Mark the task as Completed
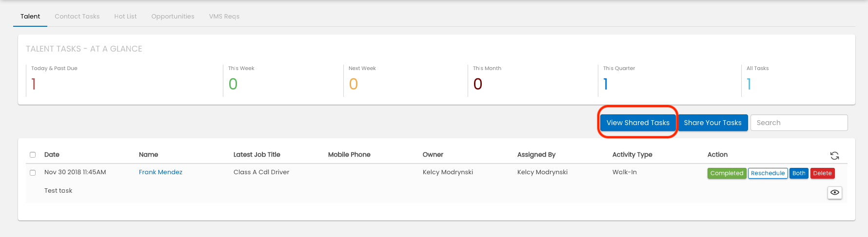868x237 pixels. pyautogui.click(x=727, y=173)
